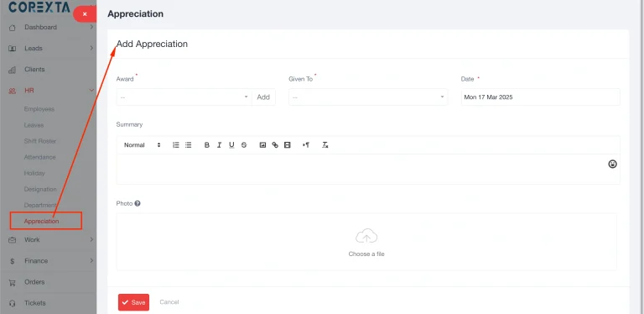Open the emoji picker in Summary box
Screen dimensions: 644x314
tap(612, 164)
